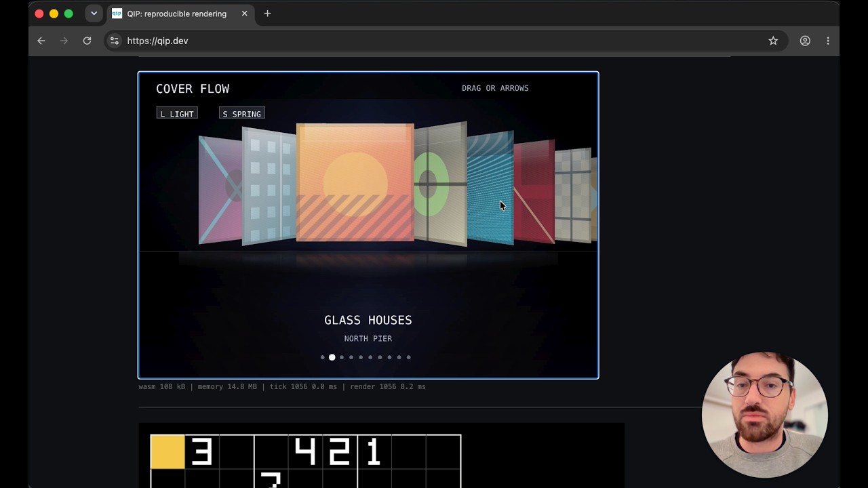Select the centre sunset cover
The height and width of the screenshot is (488, 868).
355,182
